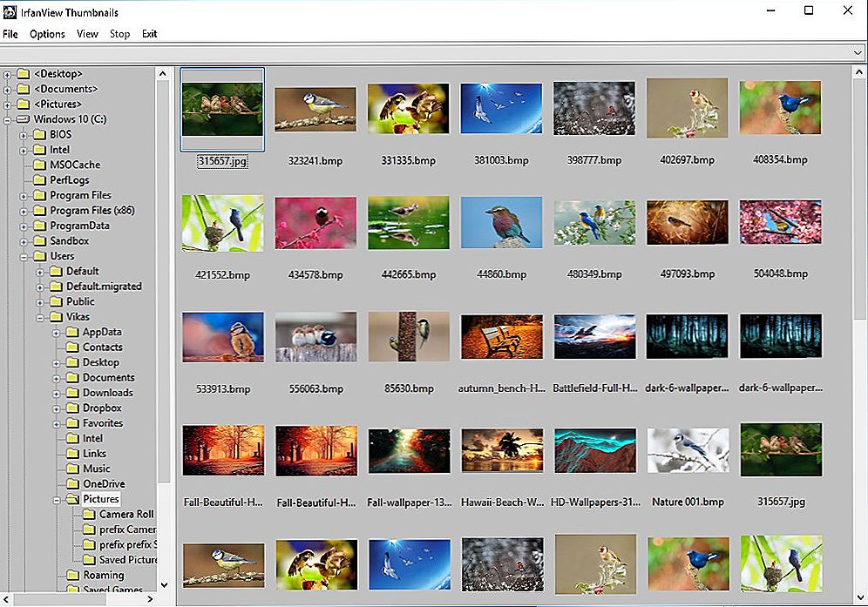868x607 pixels.
Task: Click Exit in the menu bar
Action: click(150, 34)
